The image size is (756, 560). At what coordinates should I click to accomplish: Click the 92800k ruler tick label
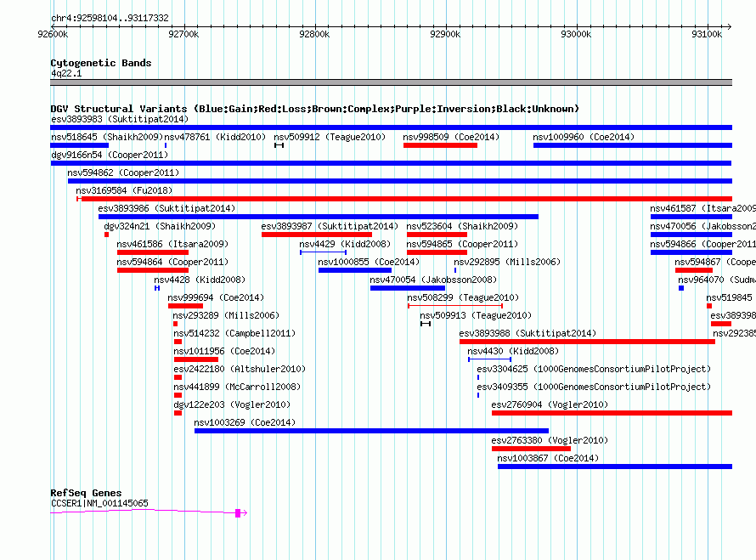coord(314,34)
